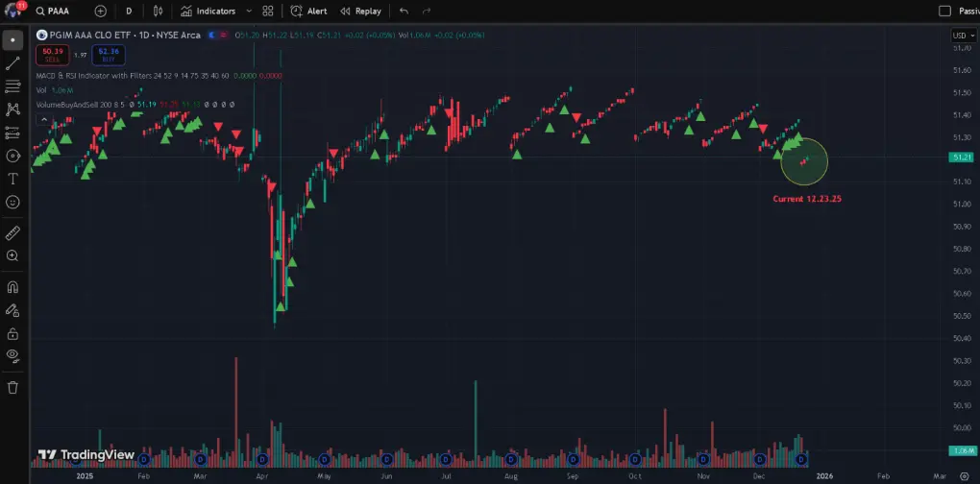This screenshot has width=980, height=484.
Task: Click the 50.00 price scale label
Action: [963, 427]
